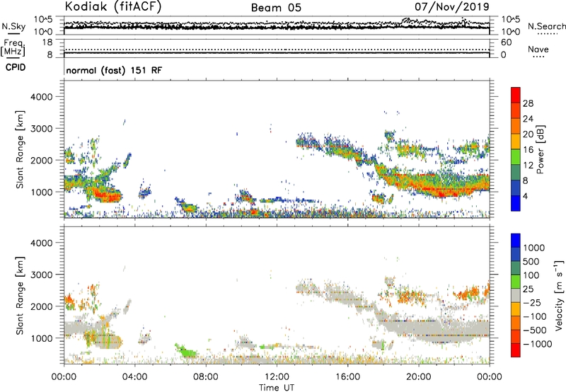
Task: Click the 'Power [dB]' colorbar title
Action: (540, 149)
